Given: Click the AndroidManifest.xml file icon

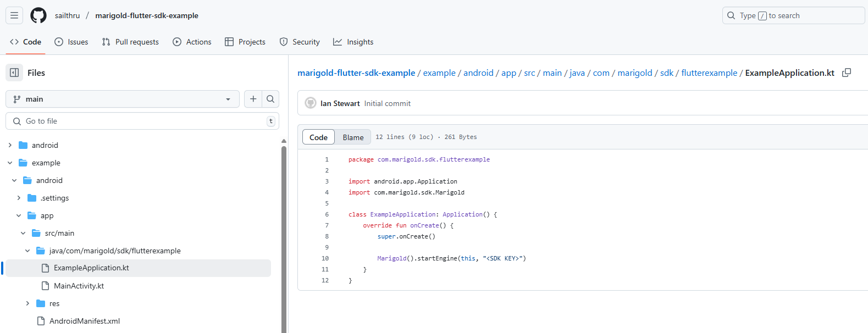Looking at the screenshot, I should (x=41, y=321).
